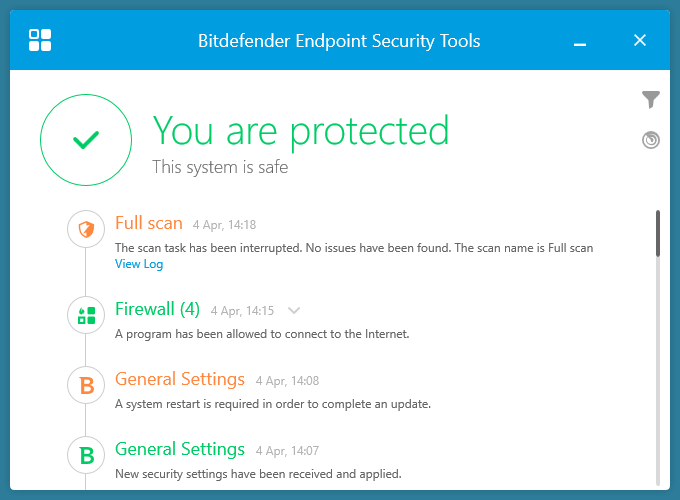Click the Firewall event icon
The width and height of the screenshot is (680, 500).
86,315
